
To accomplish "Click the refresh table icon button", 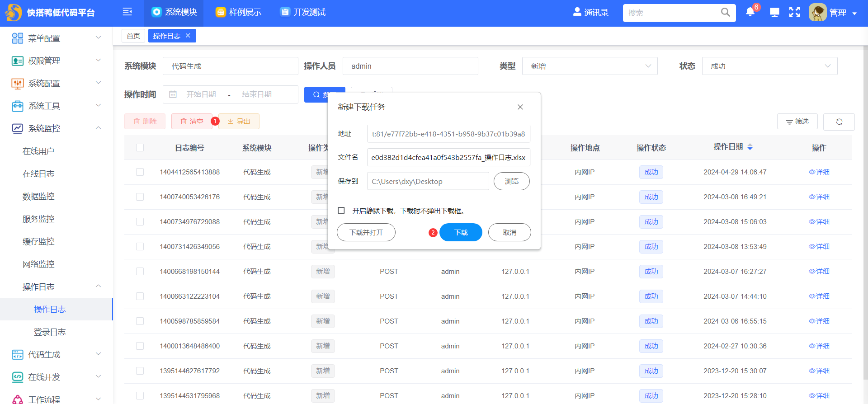I will pyautogui.click(x=839, y=122).
